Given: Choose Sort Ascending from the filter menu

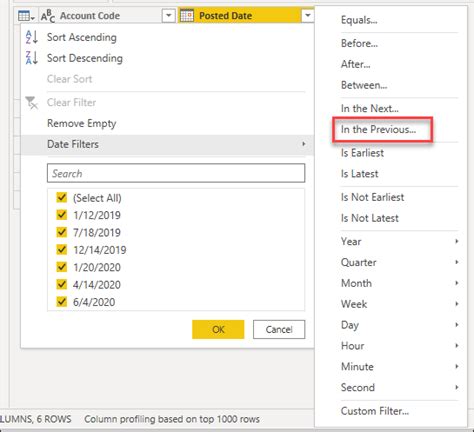Looking at the screenshot, I should point(82,37).
